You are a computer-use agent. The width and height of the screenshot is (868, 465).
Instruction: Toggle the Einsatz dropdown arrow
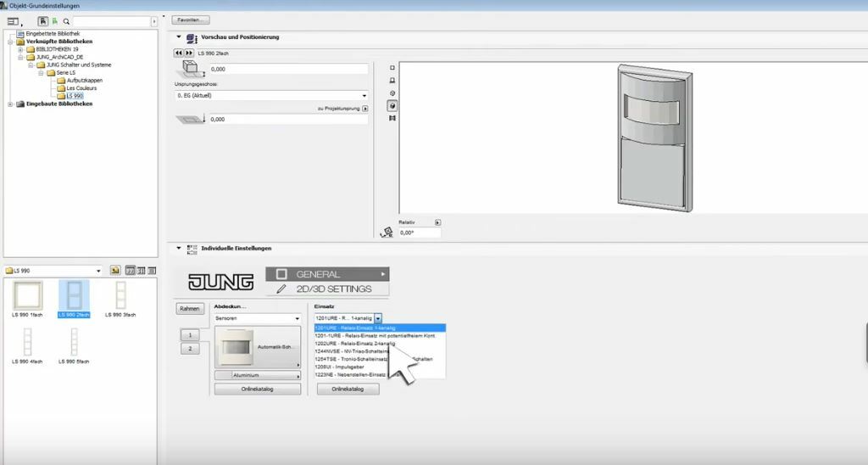[x=378, y=319]
